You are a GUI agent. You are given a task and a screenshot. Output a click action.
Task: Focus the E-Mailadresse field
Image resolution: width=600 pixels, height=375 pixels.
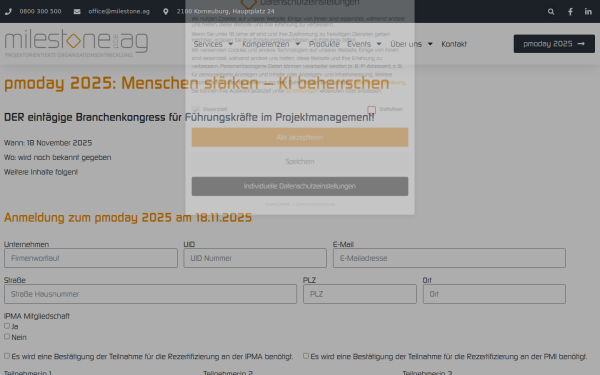tap(449, 258)
